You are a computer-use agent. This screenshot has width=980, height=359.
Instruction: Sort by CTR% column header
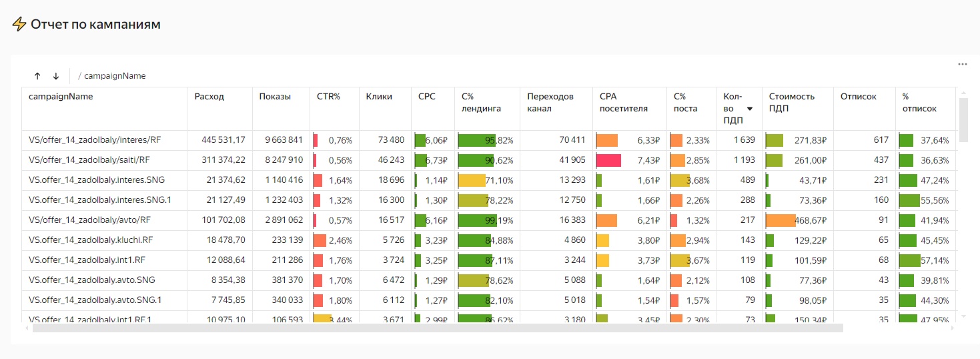[334, 109]
